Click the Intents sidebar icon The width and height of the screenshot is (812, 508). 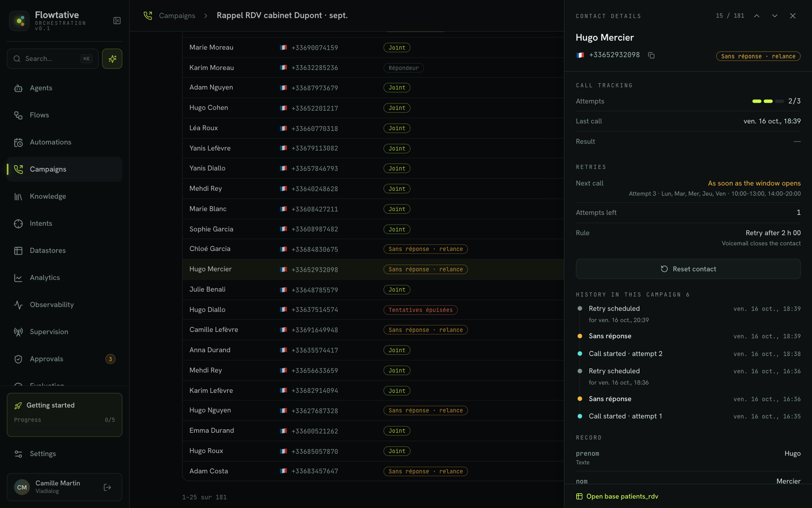tap(18, 224)
